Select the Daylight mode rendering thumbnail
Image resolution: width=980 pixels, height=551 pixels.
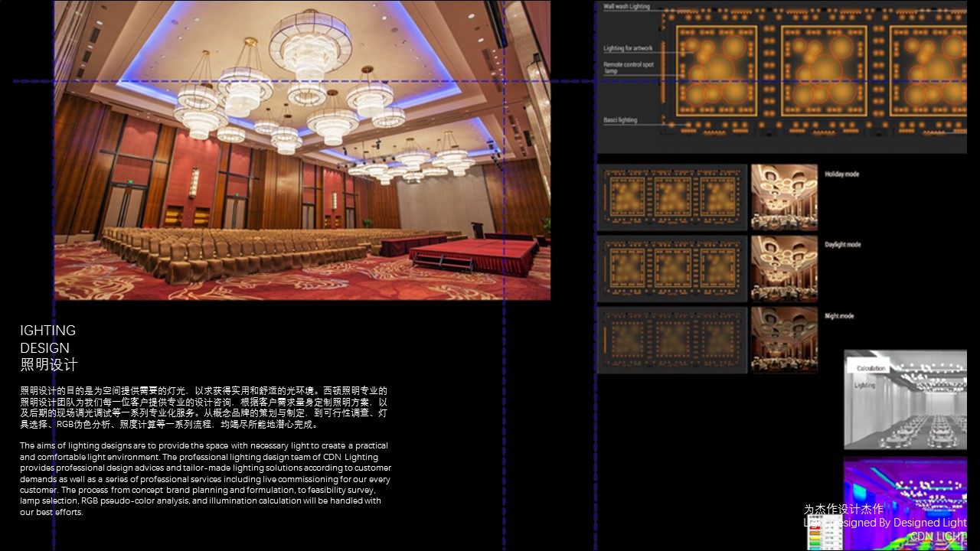coord(784,269)
